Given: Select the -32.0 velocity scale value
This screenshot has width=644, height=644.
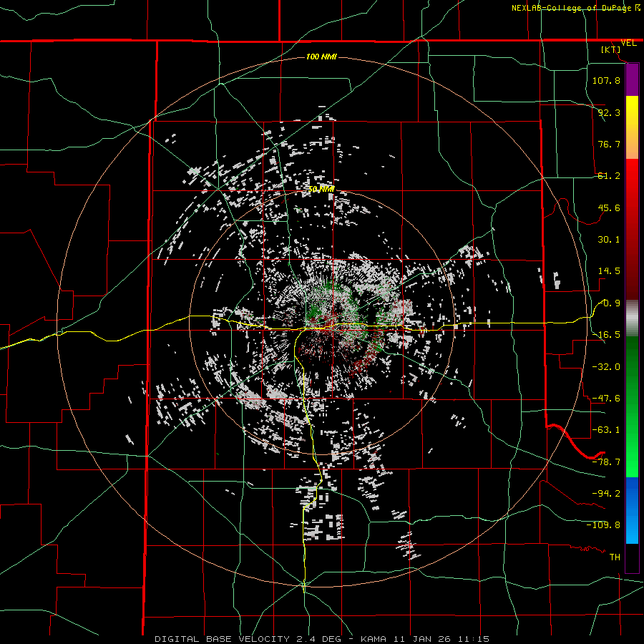Looking at the screenshot, I should [x=606, y=367].
